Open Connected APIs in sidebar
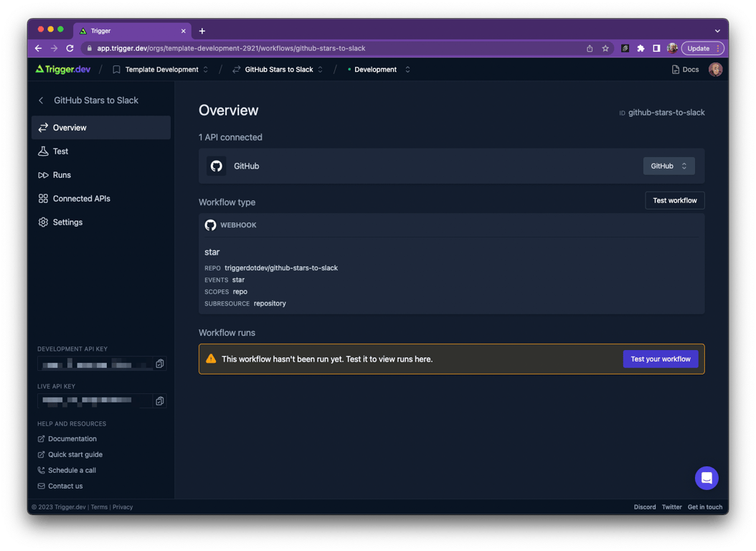 [x=100, y=199]
